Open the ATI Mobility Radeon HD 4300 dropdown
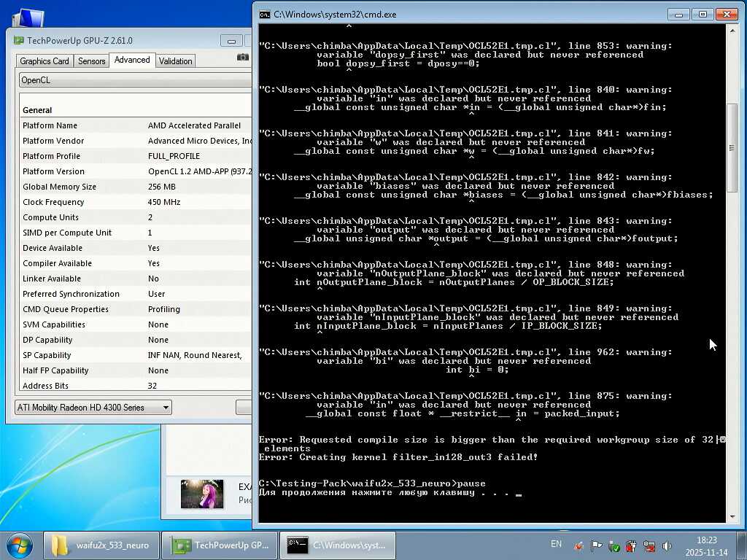 pos(93,407)
